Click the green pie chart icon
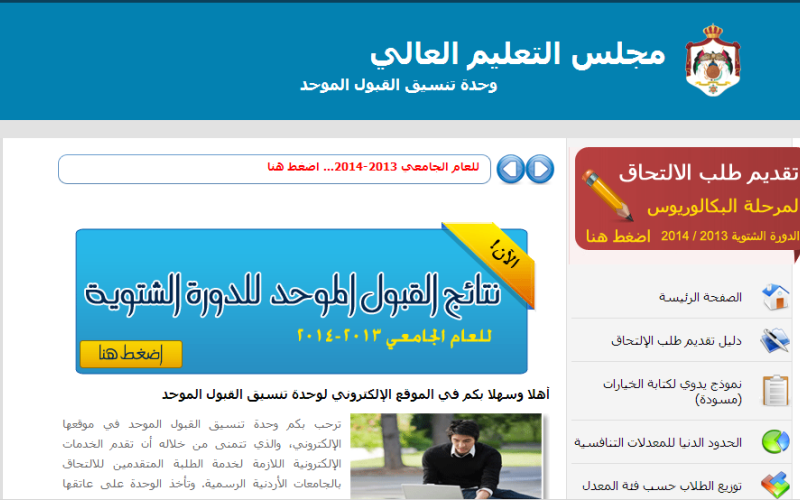800x500 pixels. [776, 442]
